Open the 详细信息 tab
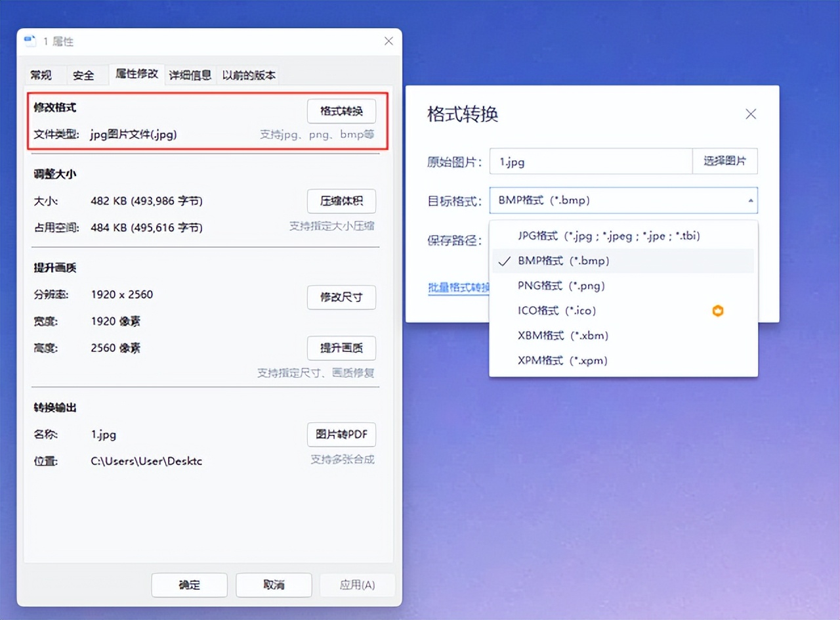 pyautogui.click(x=190, y=75)
